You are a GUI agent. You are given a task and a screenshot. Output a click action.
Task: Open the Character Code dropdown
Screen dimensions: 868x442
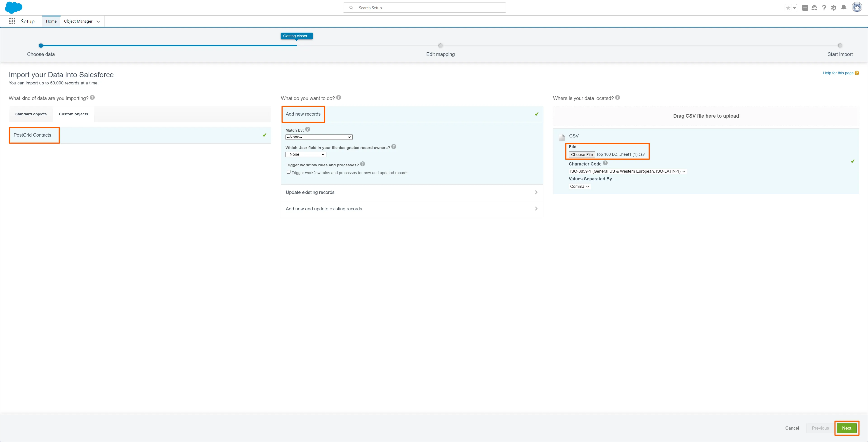tap(627, 171)
